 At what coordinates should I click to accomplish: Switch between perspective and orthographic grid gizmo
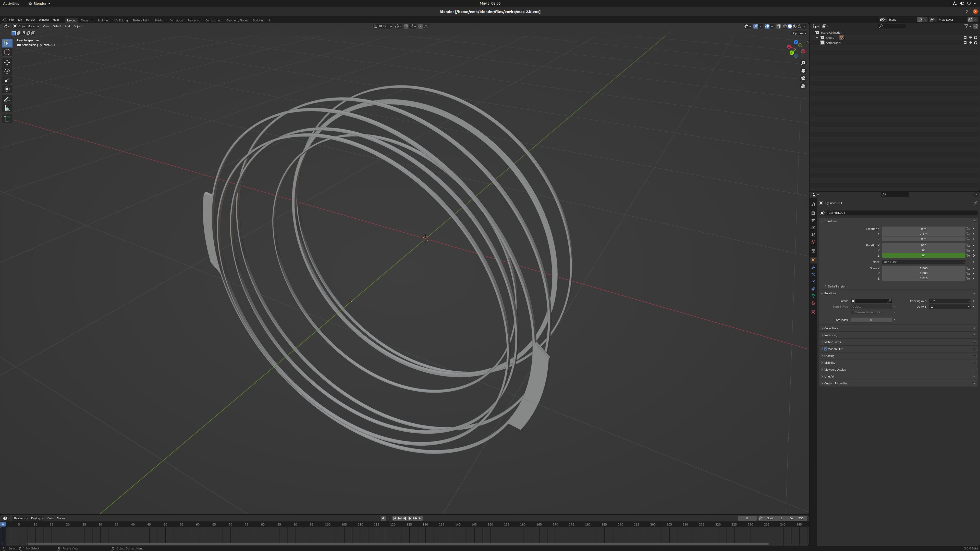(x=803, y=86)
